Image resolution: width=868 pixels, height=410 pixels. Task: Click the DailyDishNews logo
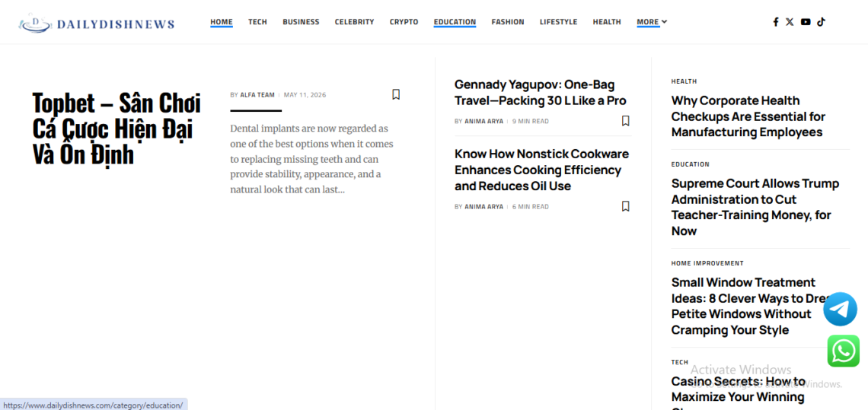(x=97, y=24)
